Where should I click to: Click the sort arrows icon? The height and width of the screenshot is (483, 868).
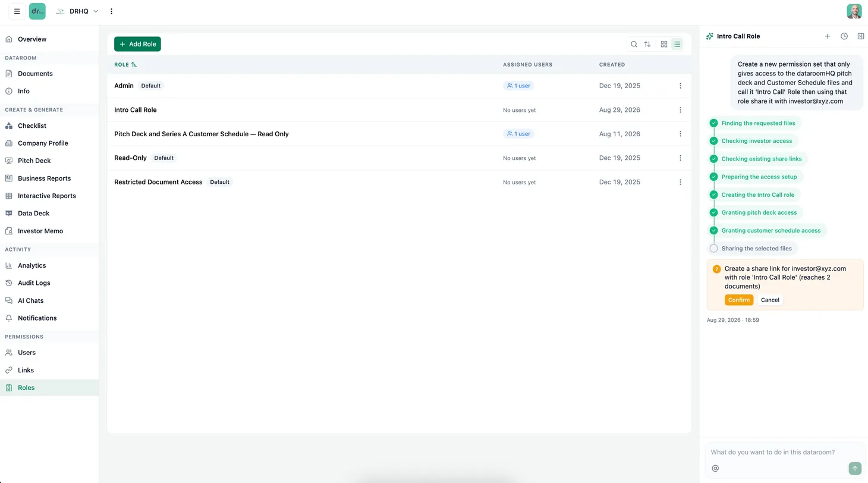(647, 44)
